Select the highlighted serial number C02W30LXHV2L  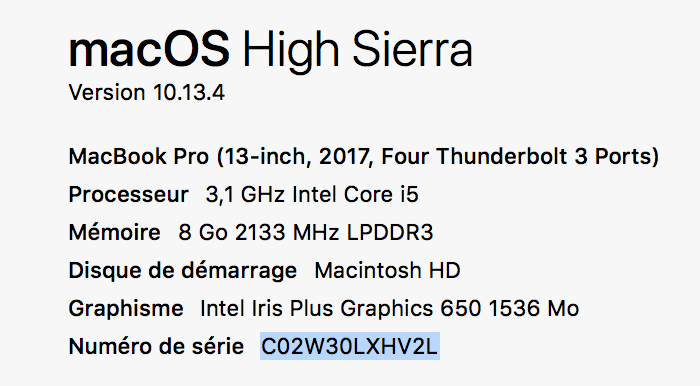[x=350, y=346]
